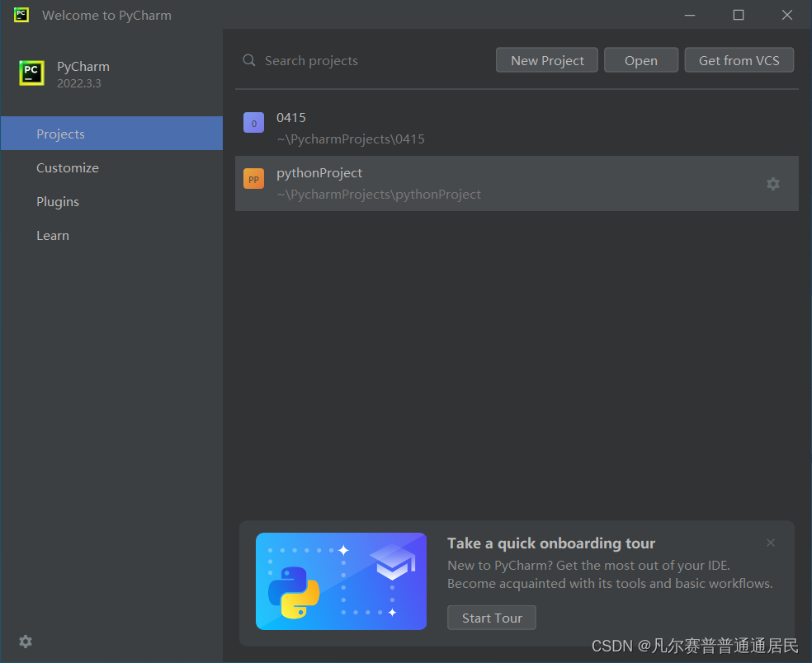Open the 0415 project entry
Image resolution: width=812 pixels, height=663 pixels.
(x=517, y=128)
